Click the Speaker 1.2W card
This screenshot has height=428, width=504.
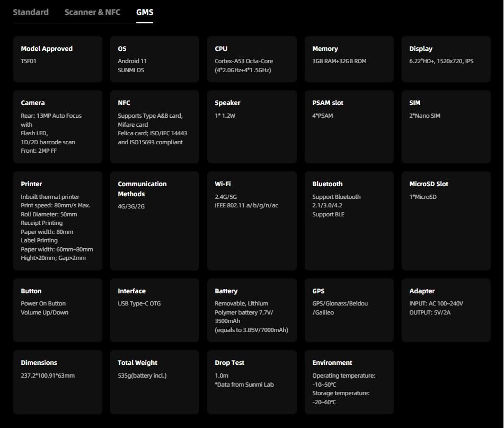click(252, 127)
